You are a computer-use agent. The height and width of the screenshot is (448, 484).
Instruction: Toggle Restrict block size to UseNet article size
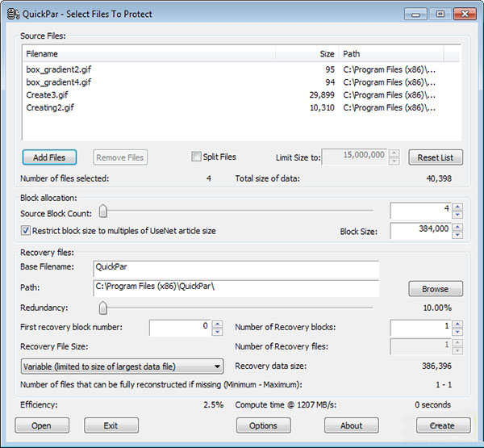(26, 231)
